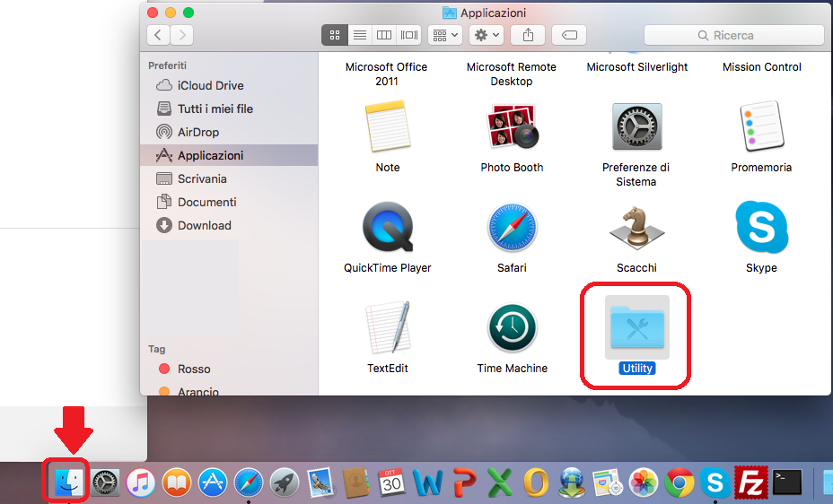
Task: Launch Microsoft PowerPoint from the Dock
Action: point(465,482)
